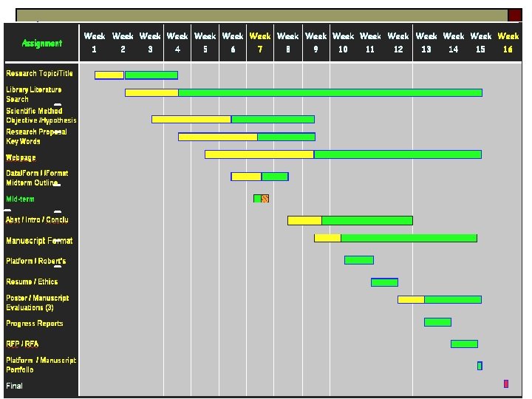Select green Research Proposal bar
This screenshot has height=399, width=532.
point(287,137)
